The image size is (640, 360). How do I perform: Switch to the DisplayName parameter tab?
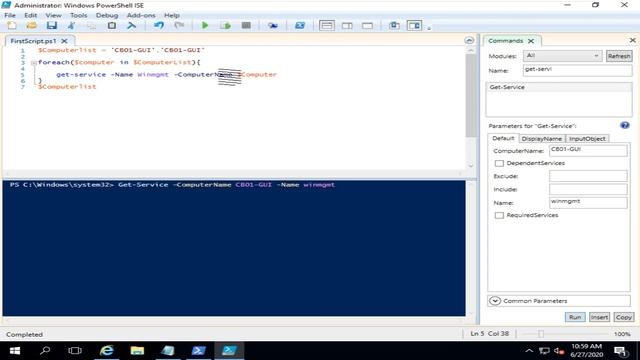click(x=542, y=139)
